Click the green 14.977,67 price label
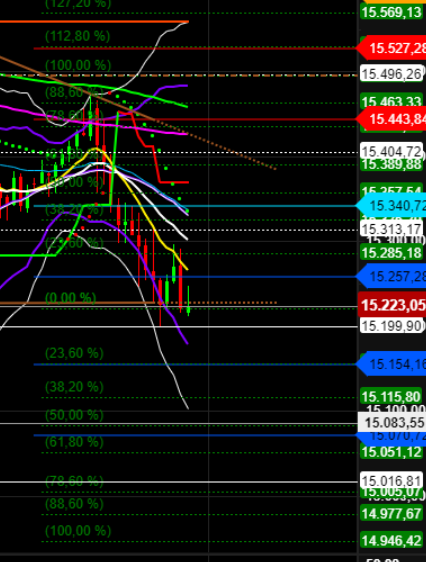The width and height of the screenshot is (426, 562). [x=392, y=514]
